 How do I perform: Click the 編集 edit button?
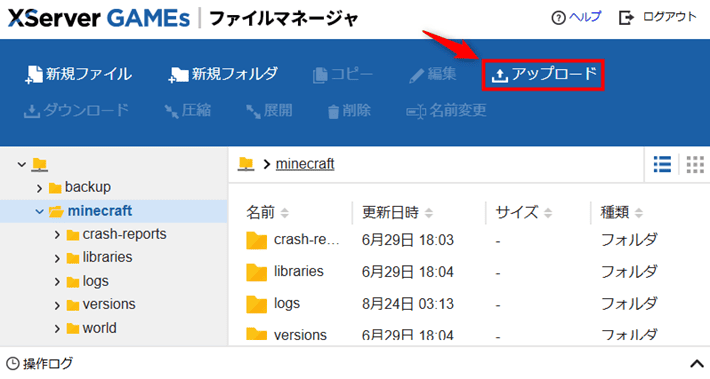click(x=432, y=74)
